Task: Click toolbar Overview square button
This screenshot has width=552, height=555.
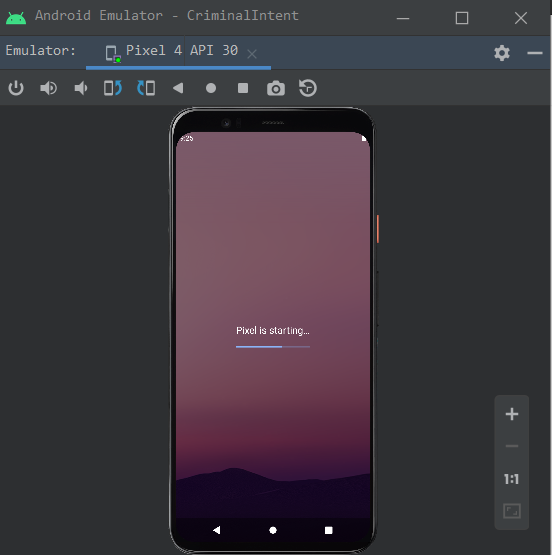Action: pos(243,88)
